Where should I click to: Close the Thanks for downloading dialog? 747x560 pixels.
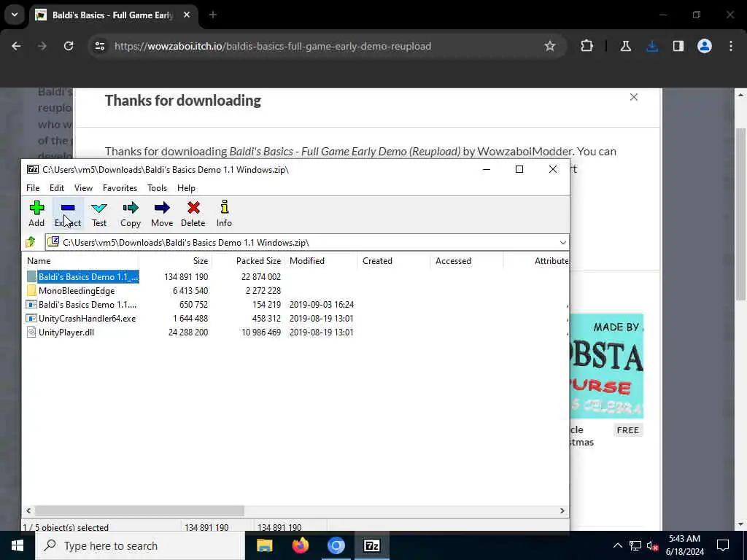coord(634,97)
